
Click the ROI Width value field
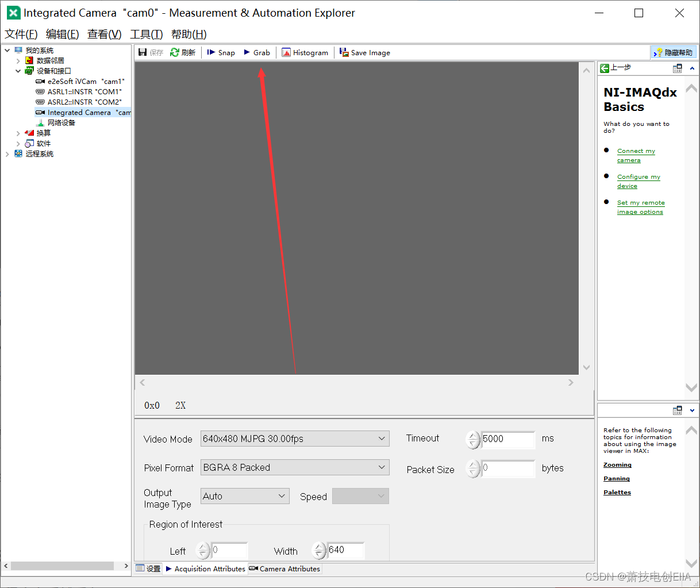[345, 550]
